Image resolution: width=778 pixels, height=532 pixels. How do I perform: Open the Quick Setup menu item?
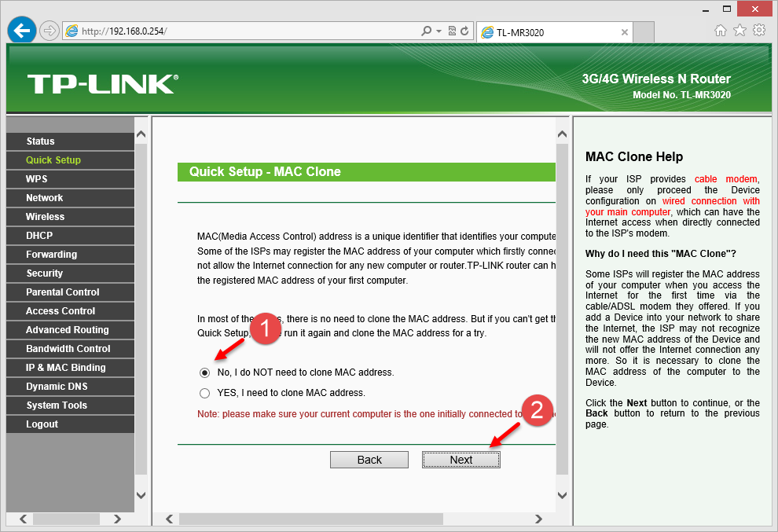pyautogui.click(x=71, y=160)
